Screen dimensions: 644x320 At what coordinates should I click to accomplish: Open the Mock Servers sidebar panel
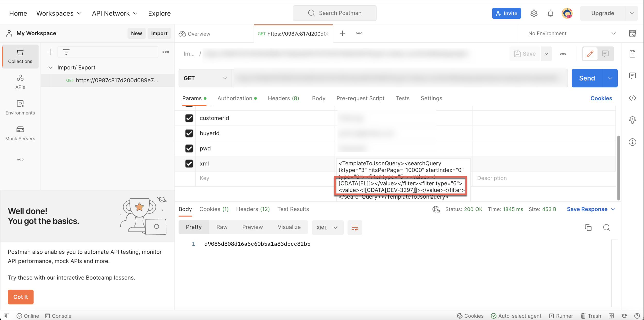point(20,133)
